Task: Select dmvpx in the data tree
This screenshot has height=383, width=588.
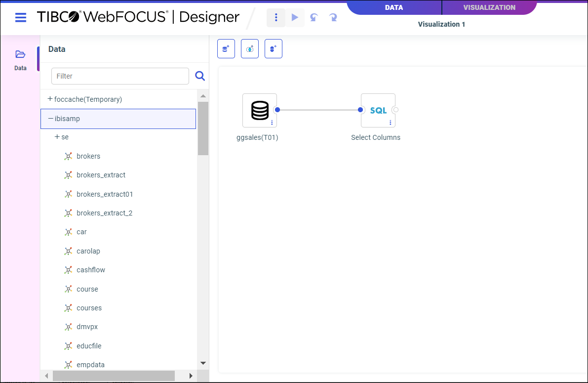Action: coord(87,327)
